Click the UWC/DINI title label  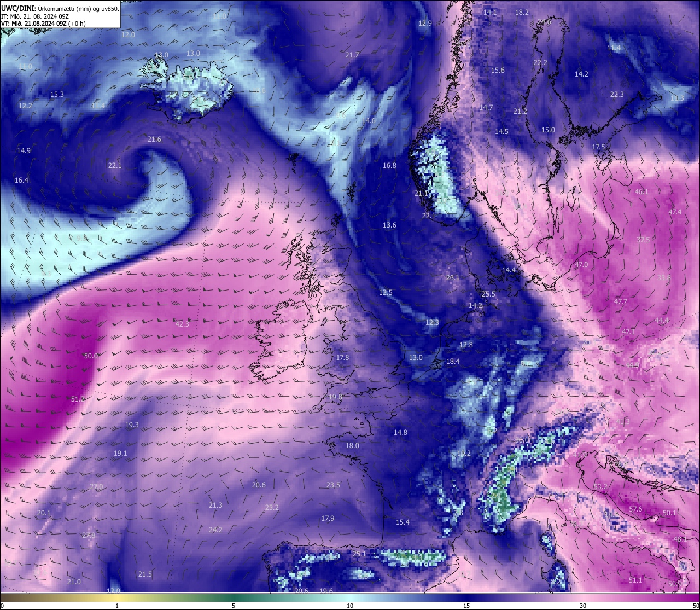point(17,8)
